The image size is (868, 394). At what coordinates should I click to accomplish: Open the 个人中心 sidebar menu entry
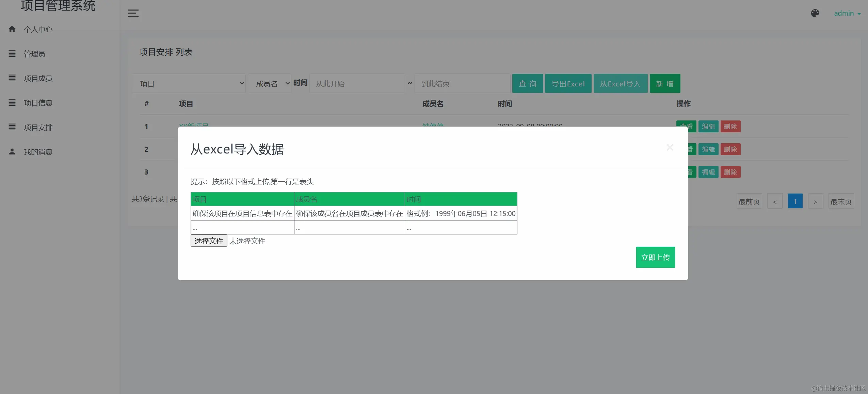point(38,29)
